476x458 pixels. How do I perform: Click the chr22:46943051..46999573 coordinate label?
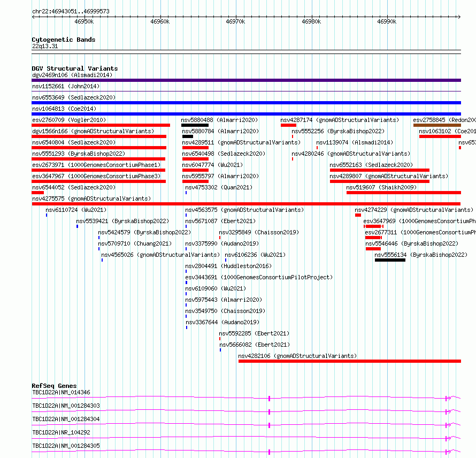(71, 11)
